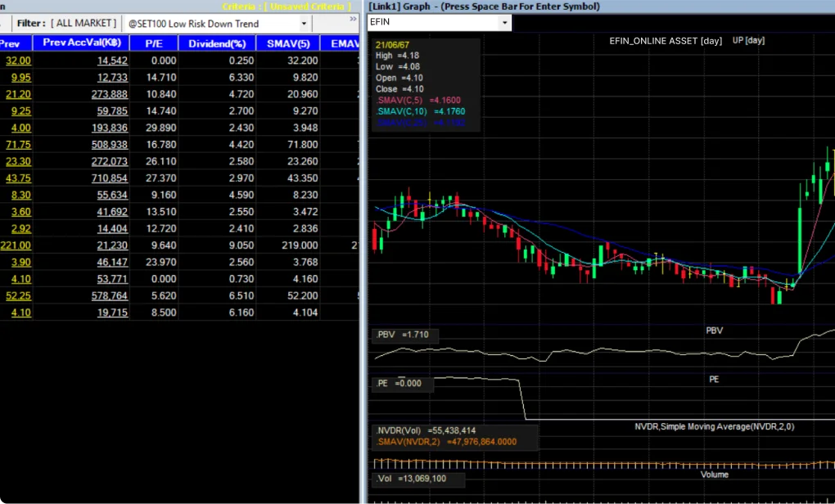Click P/E value 14.710

point(161,78)
